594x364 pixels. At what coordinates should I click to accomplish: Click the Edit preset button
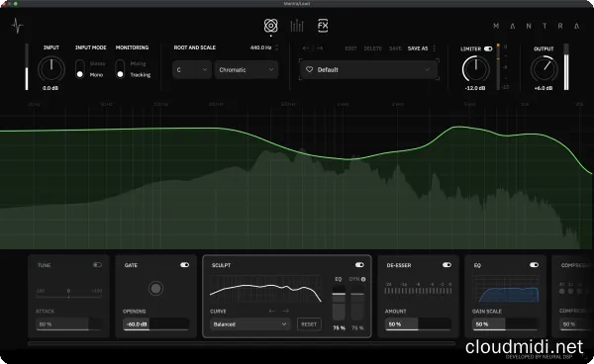[x=350, y=48]
